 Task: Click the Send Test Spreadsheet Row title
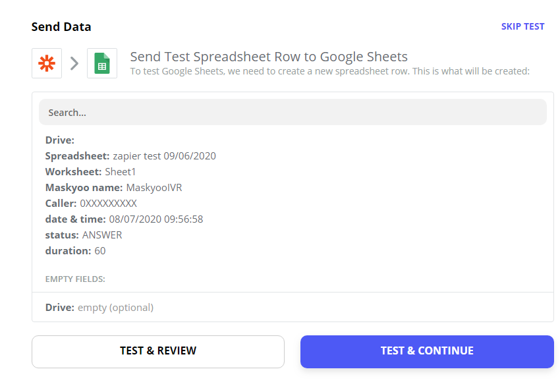tap(269, 57)
